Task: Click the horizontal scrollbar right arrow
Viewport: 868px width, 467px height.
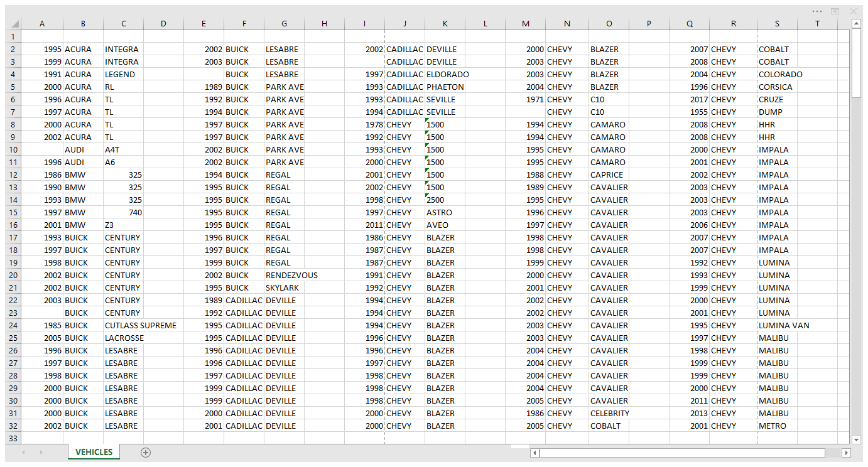Action: click(x=846, y=453)
